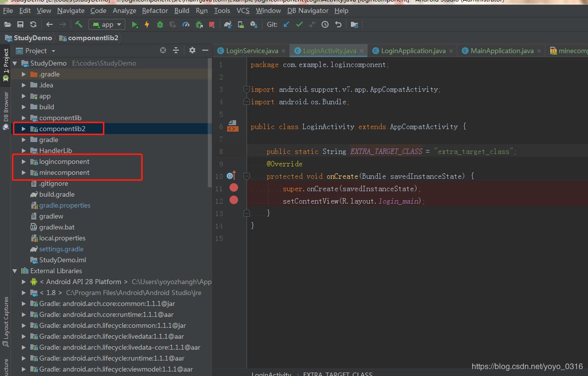Screen dimensions: 588x376
Task: Toggle the 1: Project side tool tab
Action: coord(5,65)
